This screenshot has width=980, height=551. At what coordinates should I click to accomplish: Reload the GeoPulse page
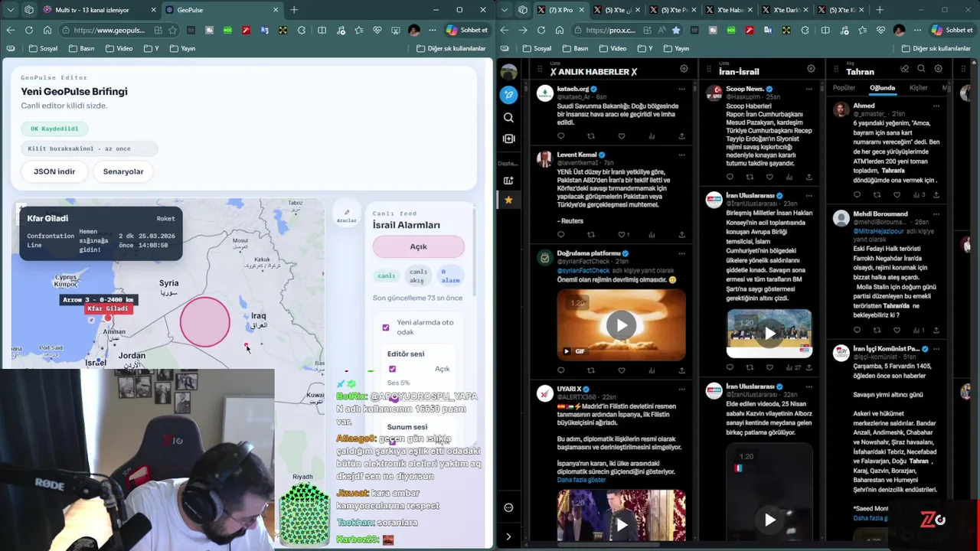coord(28,30)
